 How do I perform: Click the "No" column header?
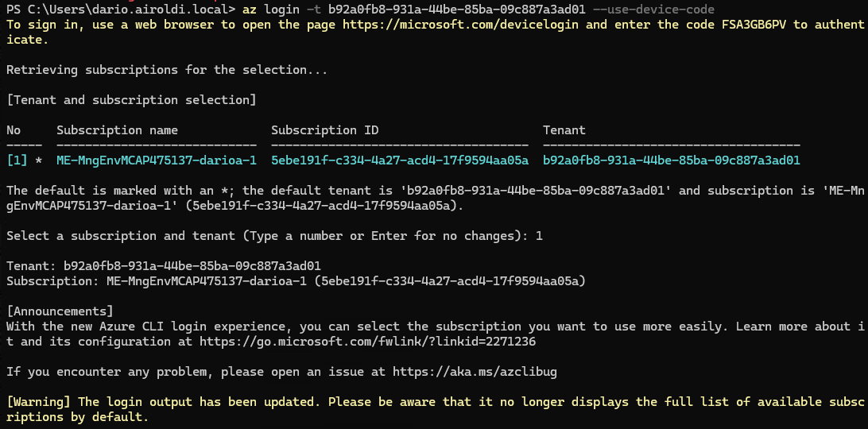click(x=14, y=130)
